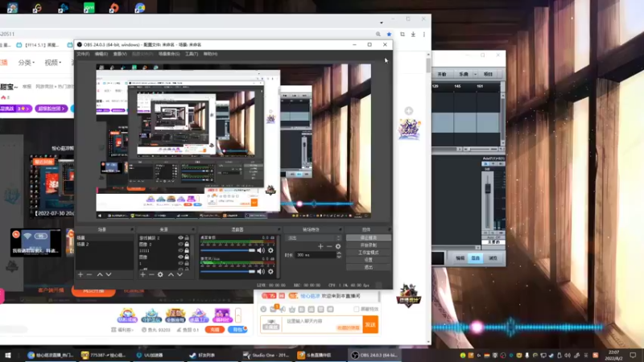This screenshot has height=362, width=644.
Task: Add a scene transition with plus icon
Action: (320, 246)
